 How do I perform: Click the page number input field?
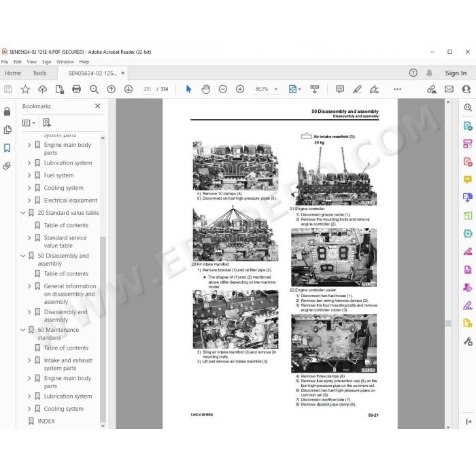[148, 89]
